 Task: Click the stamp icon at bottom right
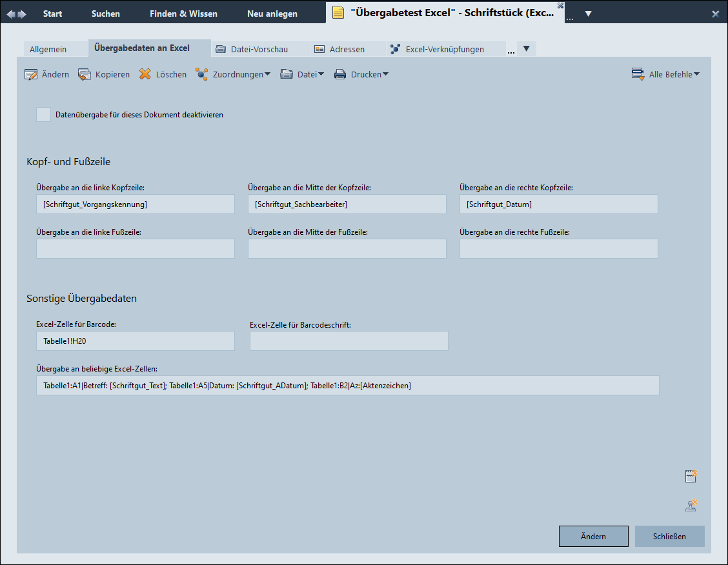pos(692,506)
